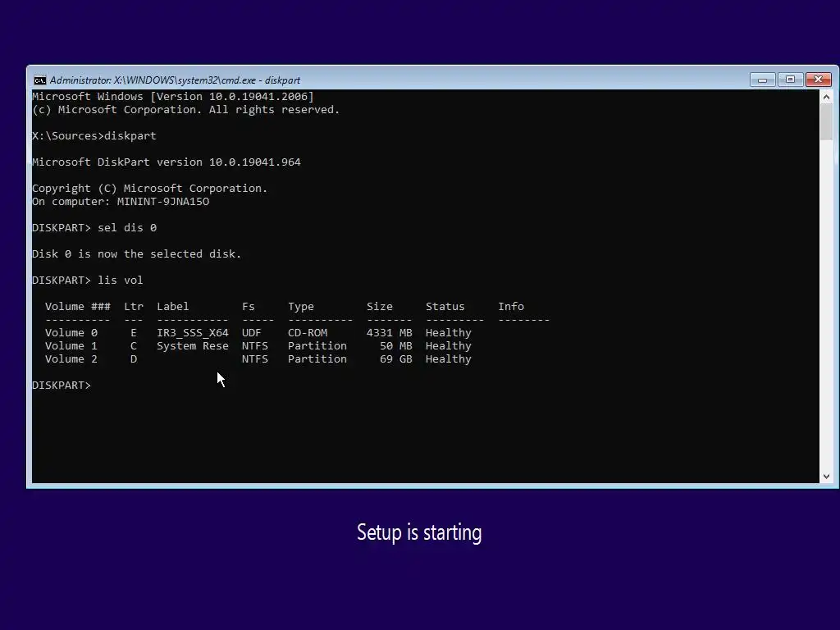
Task: Click 'Healthy' status of Volume 0
Action: (449, 333)
